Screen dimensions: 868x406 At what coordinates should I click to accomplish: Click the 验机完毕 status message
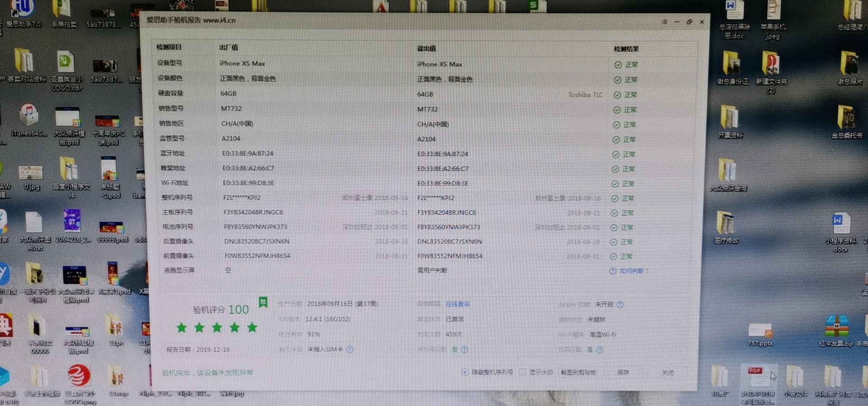point(208,373)
